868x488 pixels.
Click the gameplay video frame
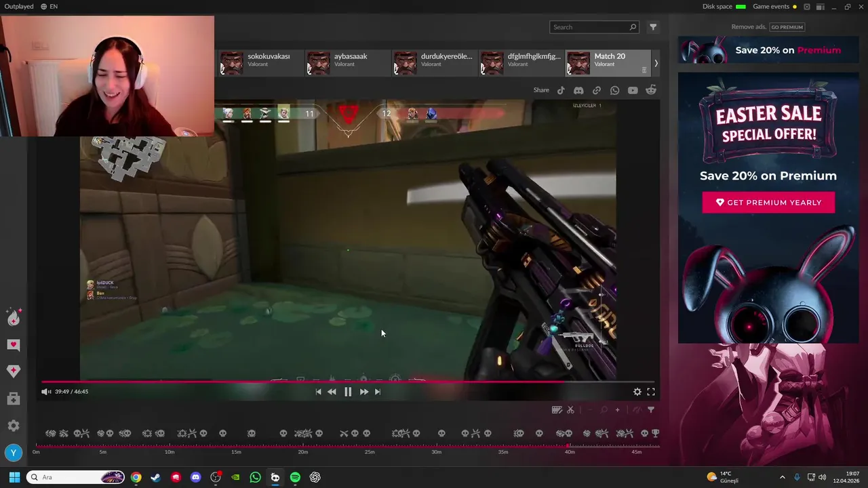click(348, 240)
